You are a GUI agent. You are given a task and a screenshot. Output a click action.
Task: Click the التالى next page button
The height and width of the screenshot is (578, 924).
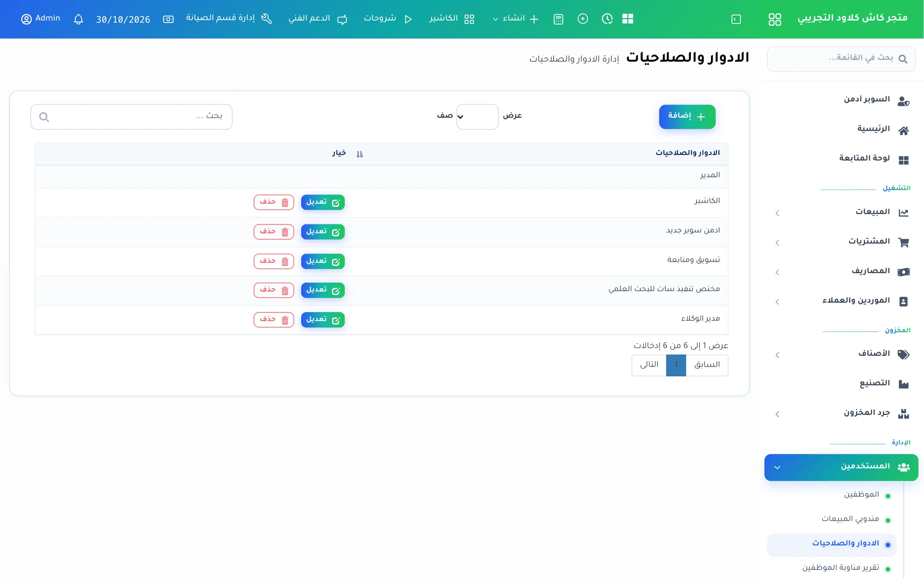(649, 365)
